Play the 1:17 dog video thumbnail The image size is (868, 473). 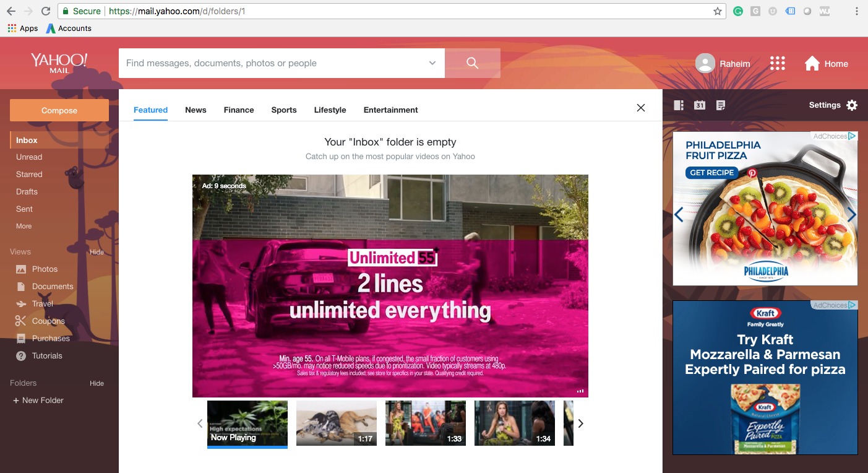[337, 423]
